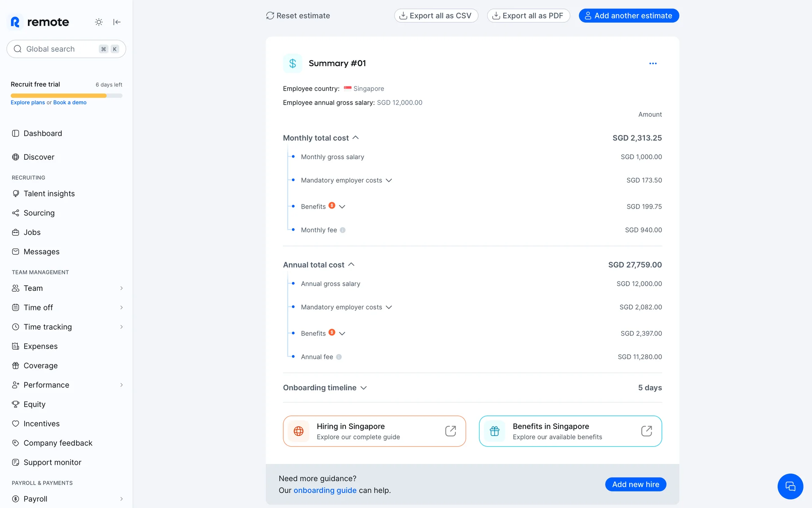This screenshot has height=508, width=812.
Task: Click the Monthly fee info icon
Action: [x=343, y=230]
